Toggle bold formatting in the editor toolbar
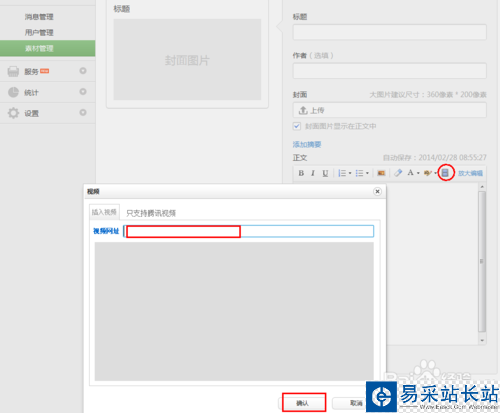 [x=301, y=173]
